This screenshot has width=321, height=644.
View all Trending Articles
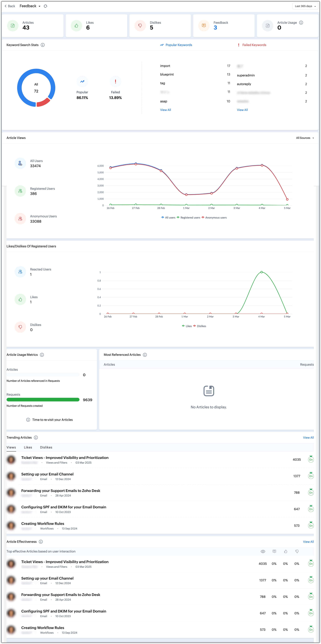click(308, 437)
